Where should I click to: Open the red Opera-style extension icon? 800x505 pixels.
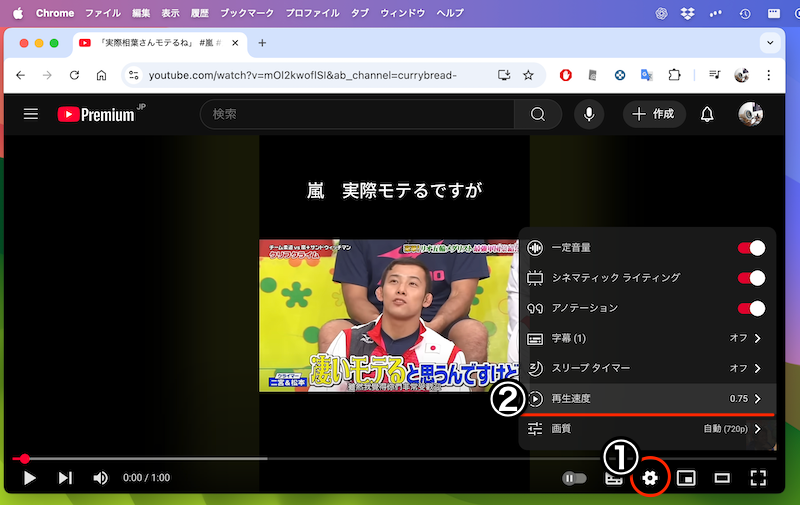(x=565, y=75)
